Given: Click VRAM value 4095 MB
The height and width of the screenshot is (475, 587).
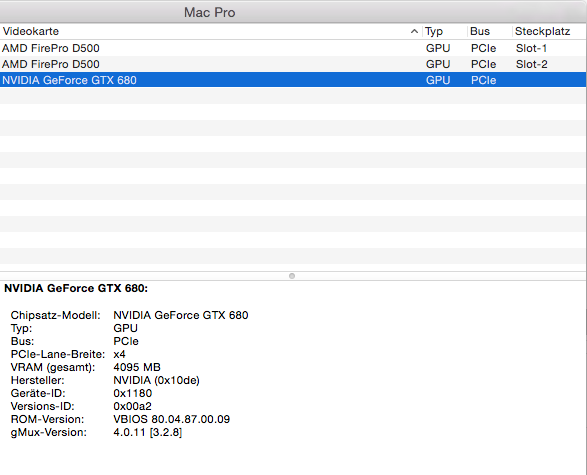Looking at the screenshot, I should [x=137, y=367].
